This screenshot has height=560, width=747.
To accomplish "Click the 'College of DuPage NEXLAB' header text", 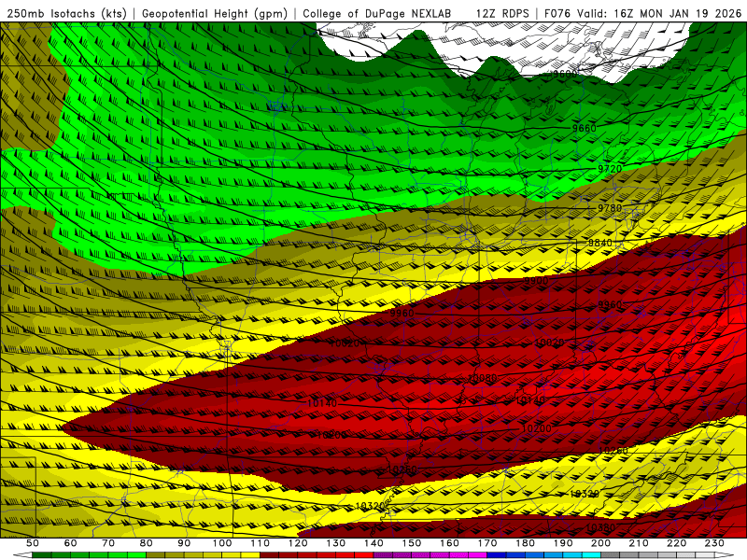I will pos(377,13).
